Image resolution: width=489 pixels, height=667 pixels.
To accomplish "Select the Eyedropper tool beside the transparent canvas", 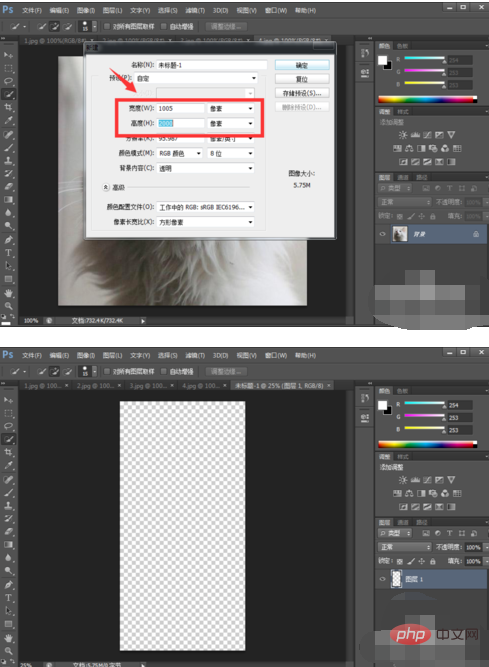I will pos(8,465).
